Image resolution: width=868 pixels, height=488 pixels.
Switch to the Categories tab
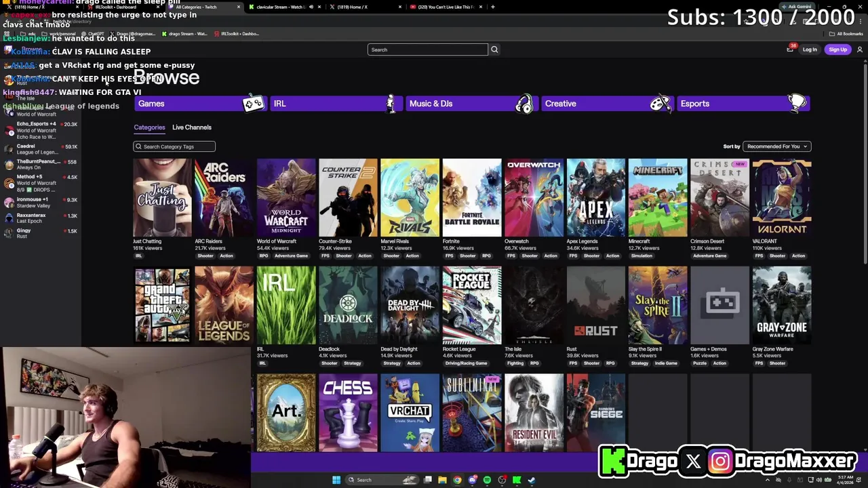[x=149, y=127]
